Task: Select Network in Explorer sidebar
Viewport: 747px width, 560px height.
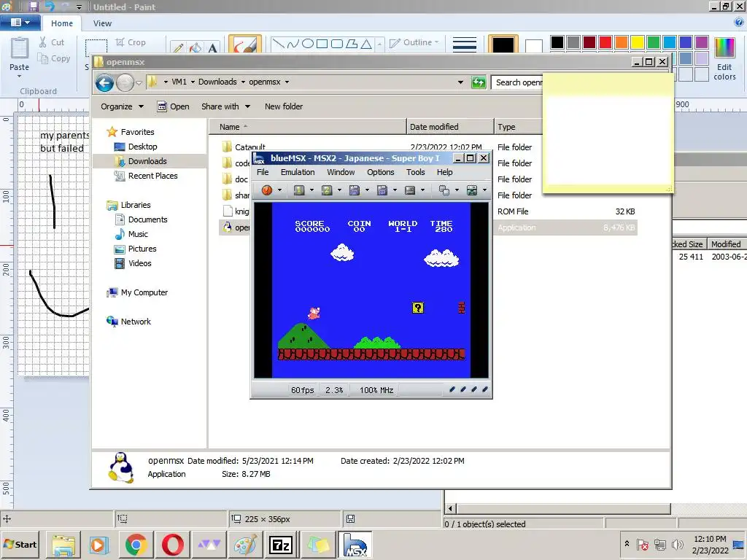Action: tap(135, 322)
